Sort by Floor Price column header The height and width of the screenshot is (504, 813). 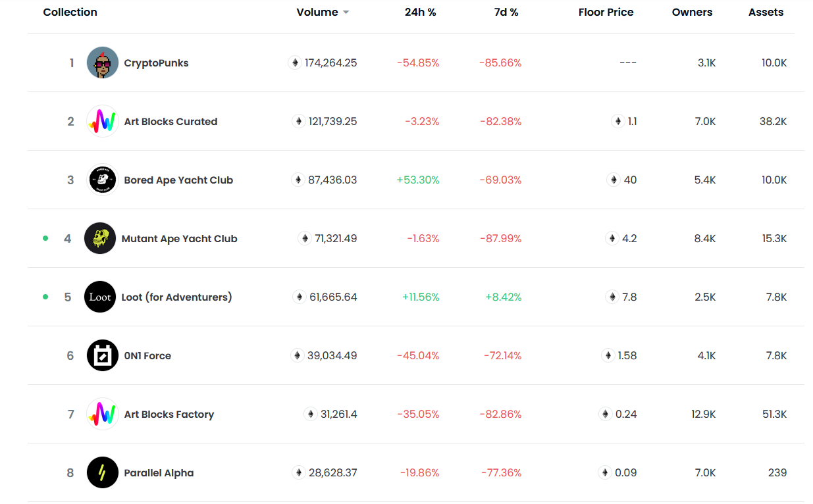click(606, 13)
